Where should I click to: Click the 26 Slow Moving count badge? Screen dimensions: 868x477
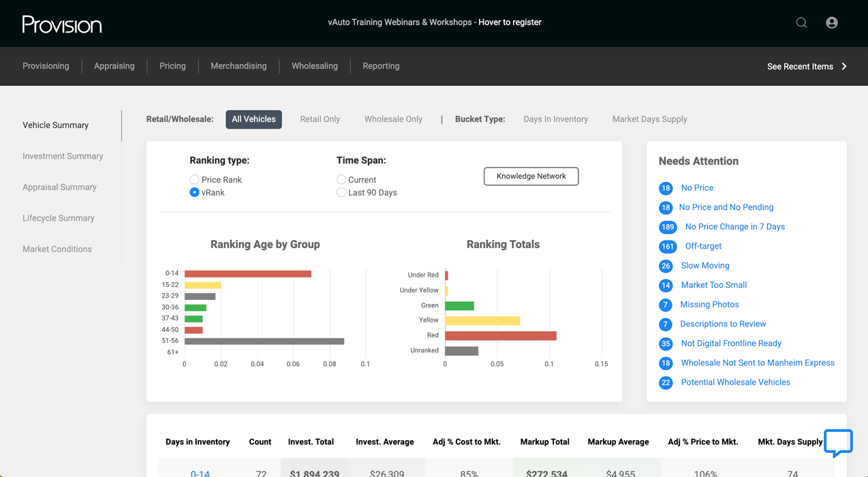tap(666, 266)
